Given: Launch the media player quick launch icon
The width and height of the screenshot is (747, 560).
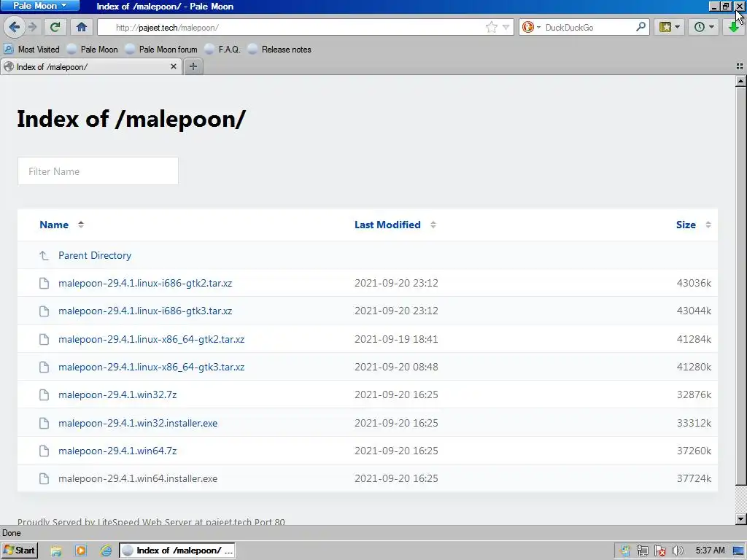Looking at the screenshot, I should point(81,551).
